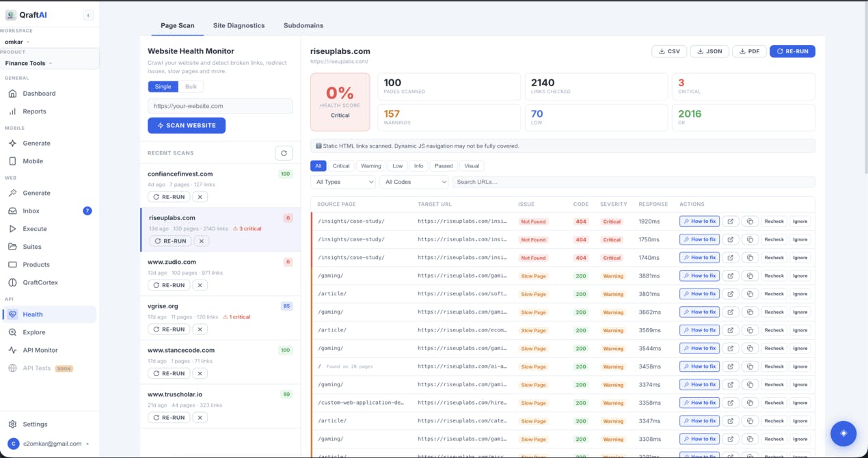The image size is (868, 458).
Task: Open the external link for the 1920ms row
Action: (731, 221)
